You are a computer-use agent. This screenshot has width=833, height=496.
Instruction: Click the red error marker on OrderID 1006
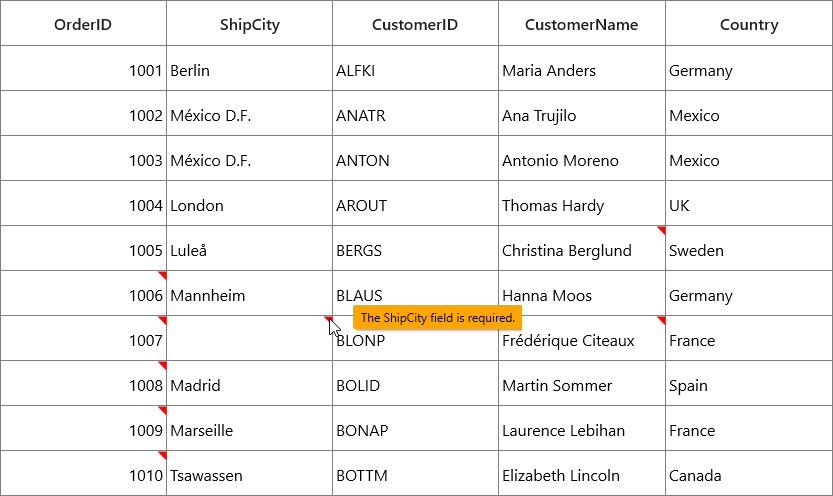(x=163, y=275)
